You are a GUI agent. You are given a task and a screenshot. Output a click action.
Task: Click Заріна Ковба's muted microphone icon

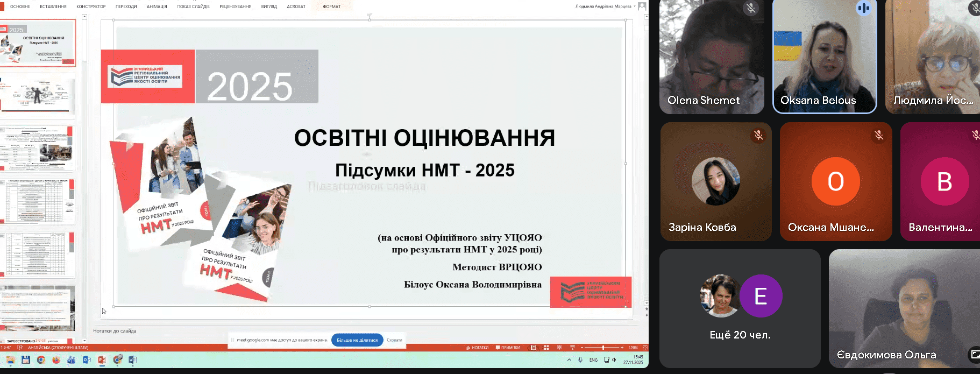click(x=758, y=135)
